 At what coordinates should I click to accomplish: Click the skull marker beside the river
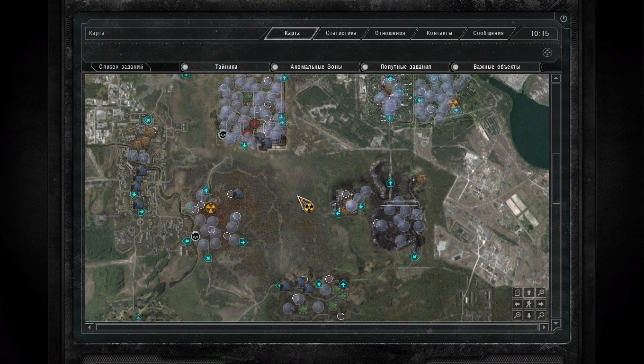195,236
